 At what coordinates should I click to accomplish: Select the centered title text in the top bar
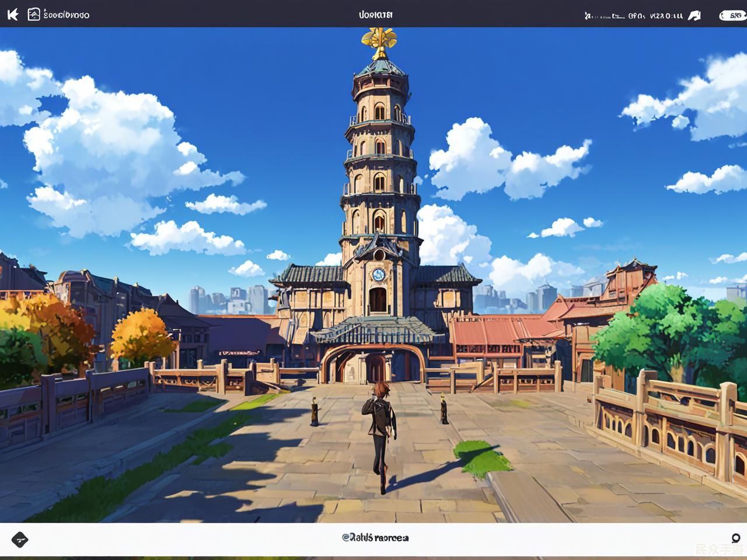375,15
